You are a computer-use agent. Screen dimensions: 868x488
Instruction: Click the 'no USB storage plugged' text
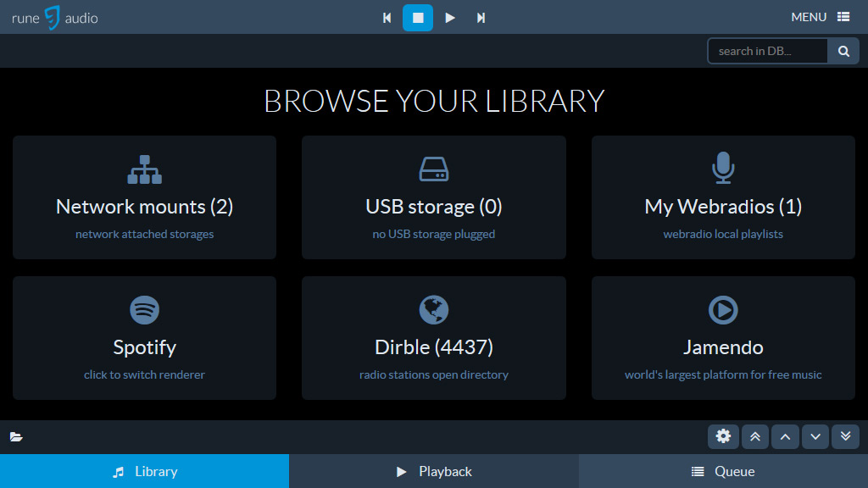434,234
